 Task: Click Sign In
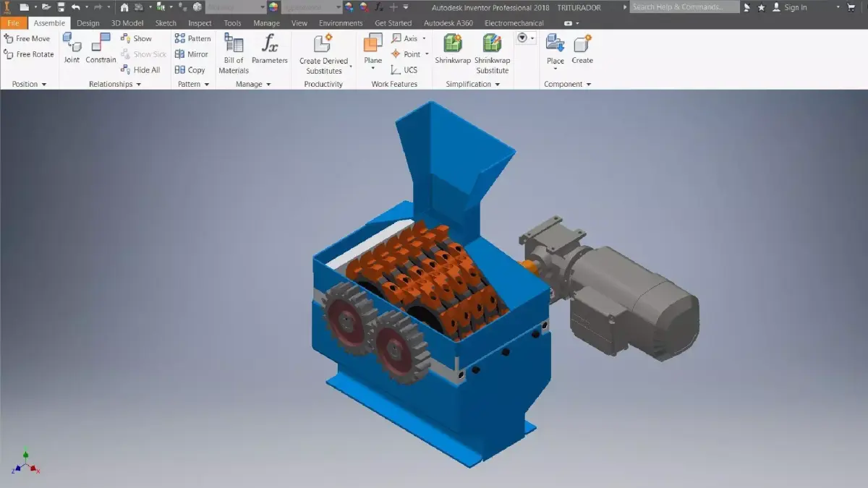(x=796, y=7)
